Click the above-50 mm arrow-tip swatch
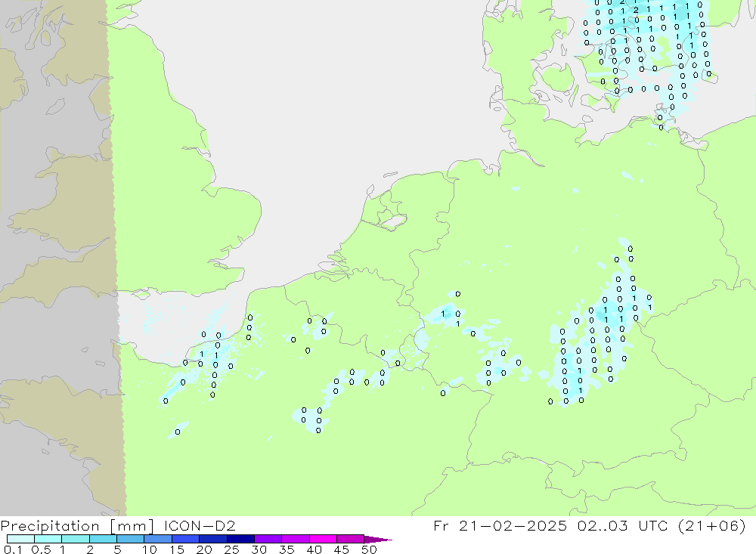This screenshot has width=756, height=554. click(x=377, y=540)
